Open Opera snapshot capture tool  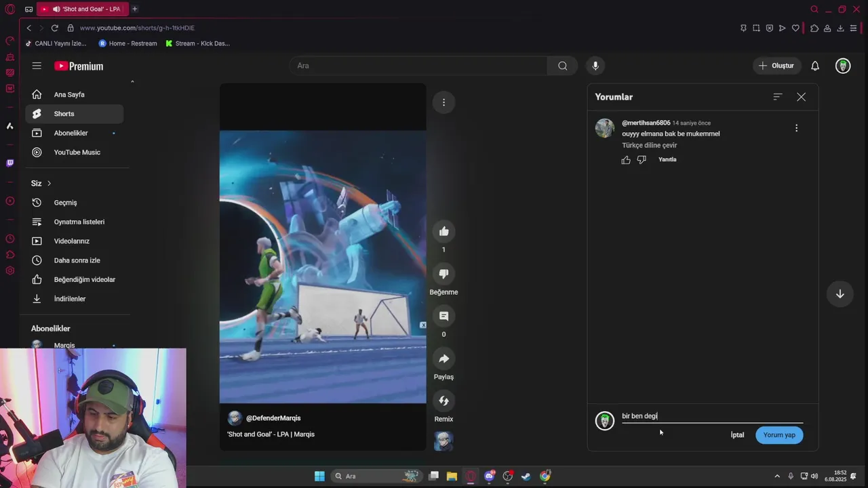click(x=756, y=28)
